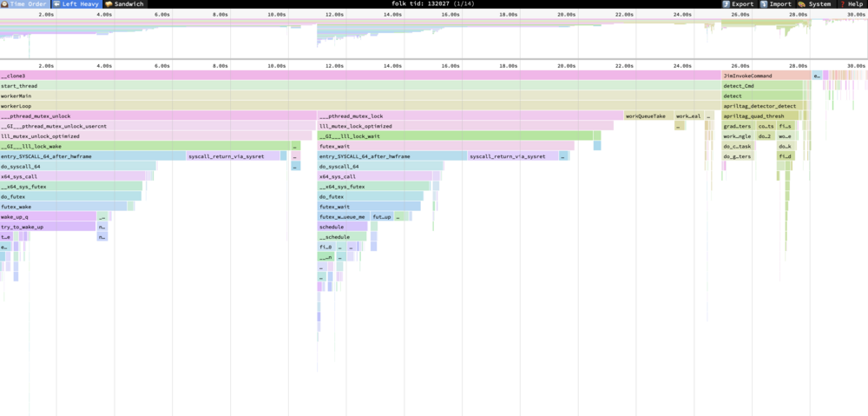
Task: Select the start_thread frame
Action: (360, 86)
